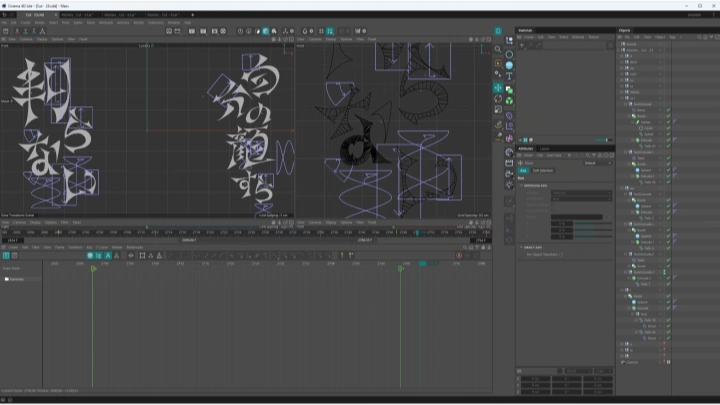The image size is (720, 405).
Task: Open the green MoGraph cloner palette
Action: [509, 101]
